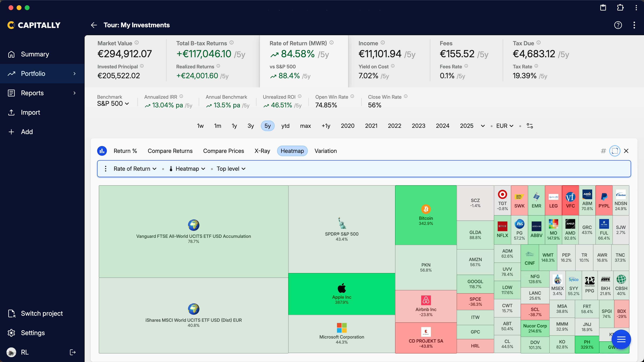Viewport: 644px width, 362px height.
Task: Click the info icon beside Total B-tax Returns
Action: [x=232, y=43]
